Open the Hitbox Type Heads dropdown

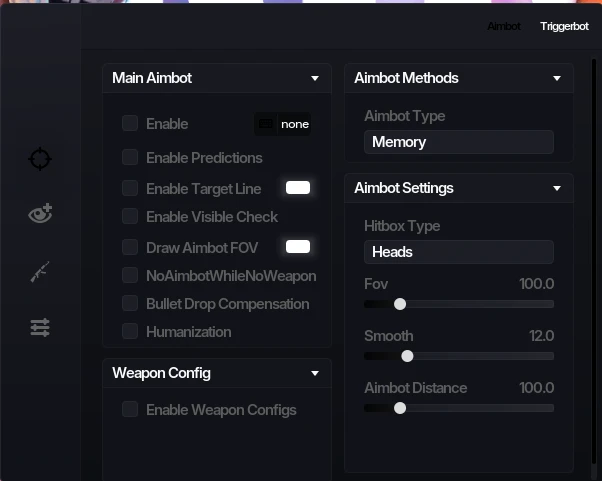[x=459, y=252]
